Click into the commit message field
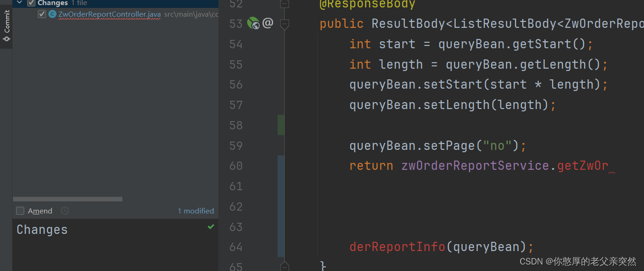This screenshot has height=271, width=644. [115, 245]
